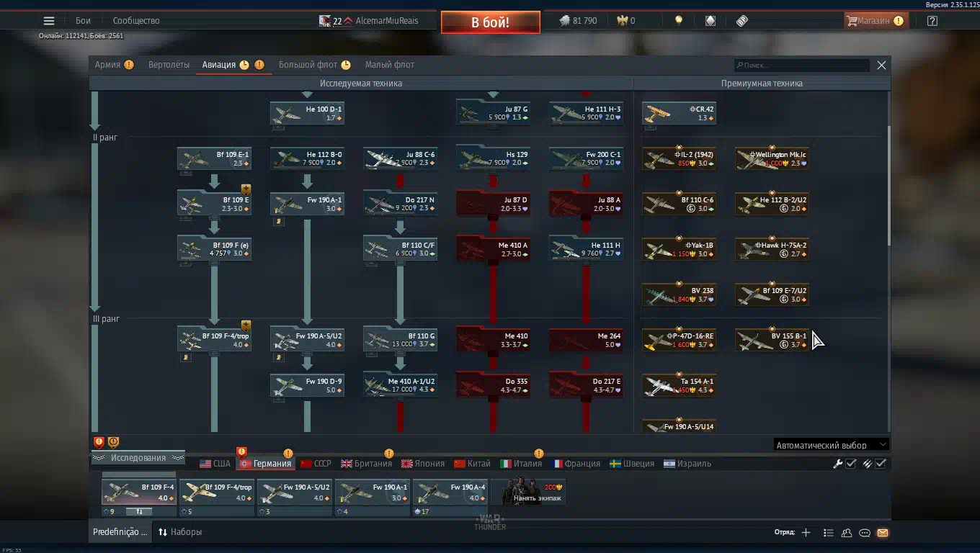The width and height of the screenshot is (980, 553).
Task: Select the Me 264 locked card
Action: click(586, 340)
